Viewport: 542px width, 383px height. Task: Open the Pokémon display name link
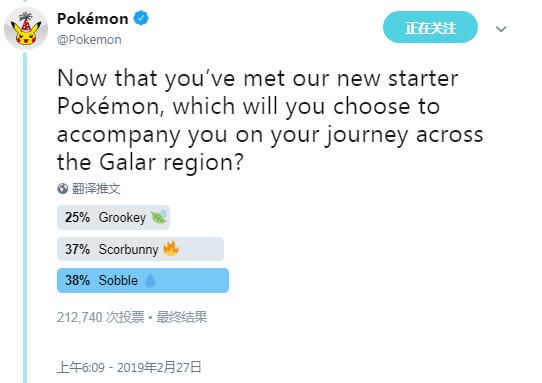pyautogui.click(x=93, y=18)
